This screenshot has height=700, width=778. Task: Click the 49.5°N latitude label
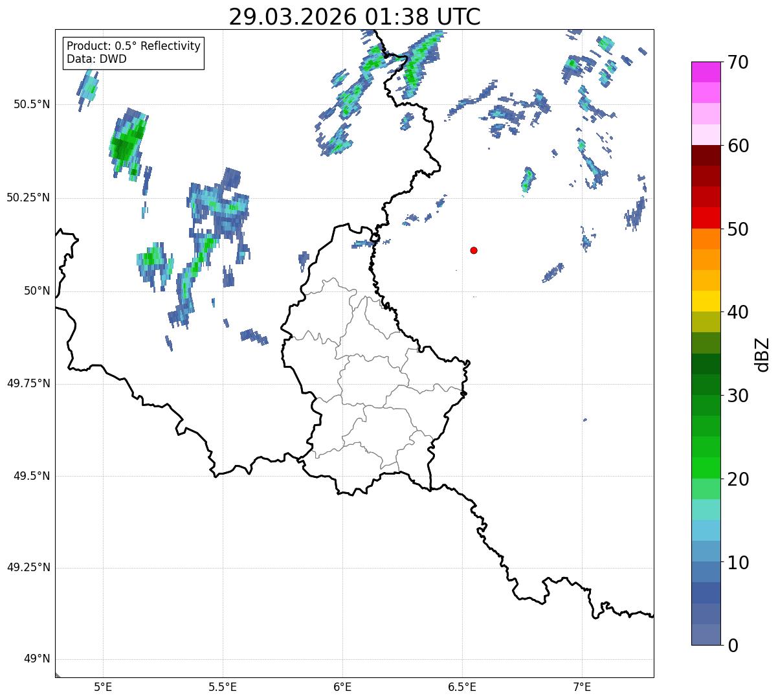[32, 476]
